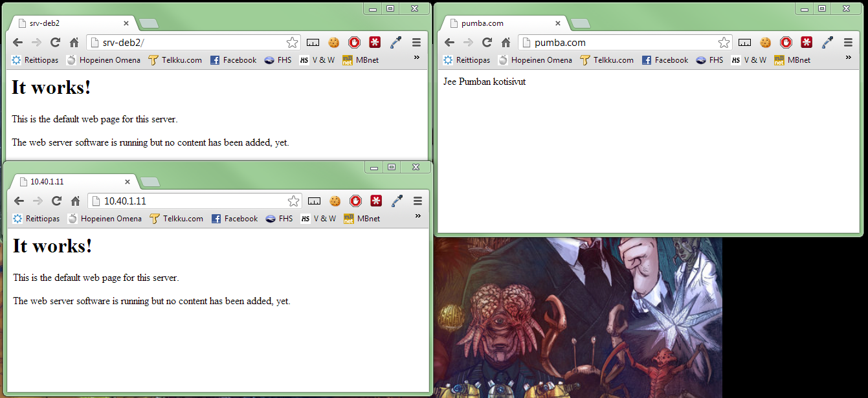Click Forward arrow in pumba.com window
Viewport: 868px width, 398px height.
point(469,43)
